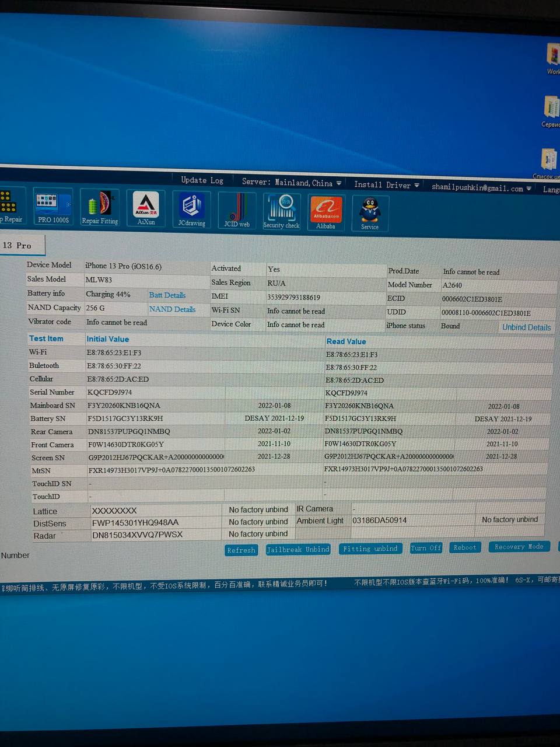Click the Radar field DN815034XVVQ7PWSX

coord(156,535)
